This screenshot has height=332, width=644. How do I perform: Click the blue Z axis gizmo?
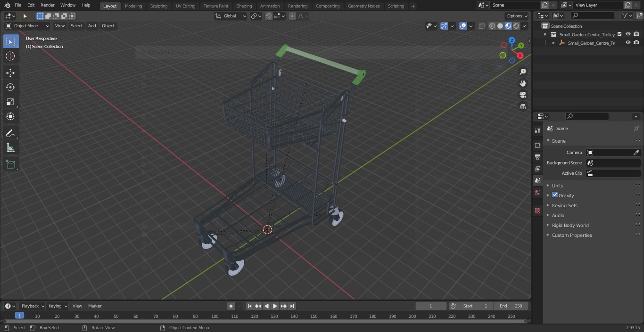tap(512, 40)
